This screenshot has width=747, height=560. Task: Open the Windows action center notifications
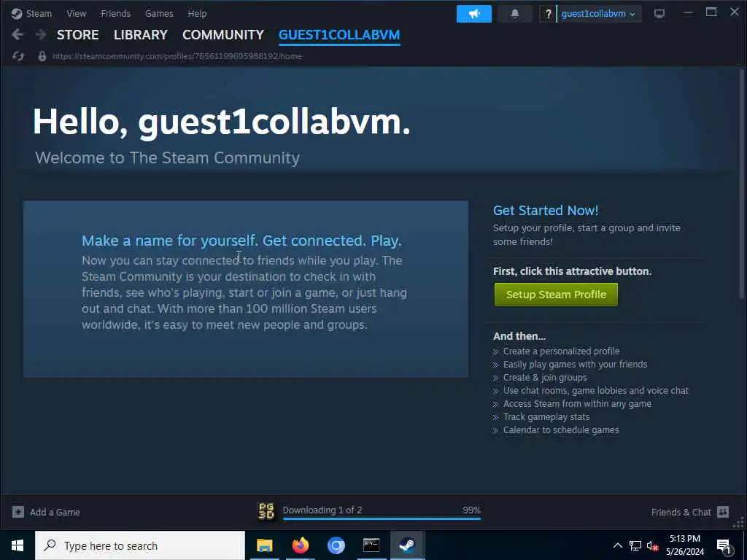(724, 546)
